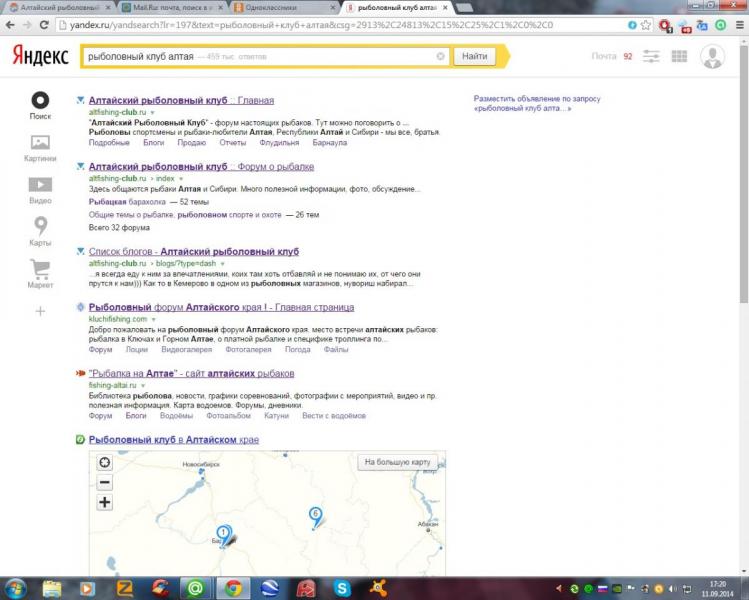Open Yandex Images (Картинки) sidebar icon
This screenshot has height=600, width=749.
(x=40, y=142)
